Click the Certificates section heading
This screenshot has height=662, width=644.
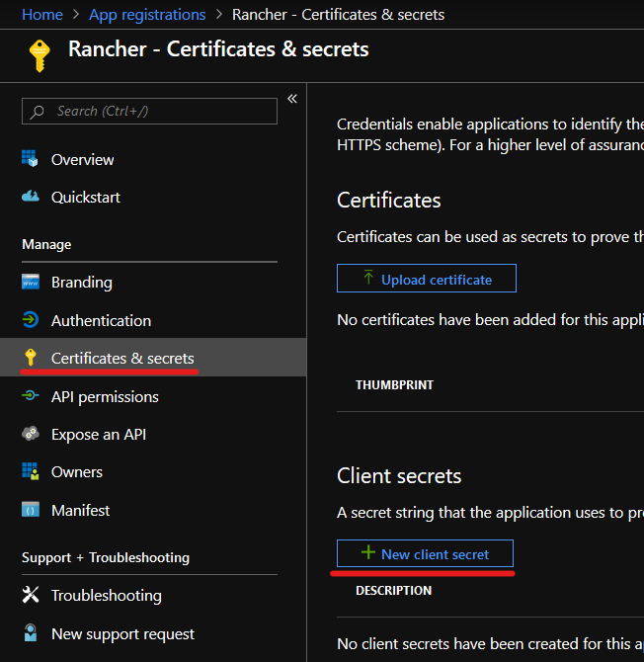[x=389, y=200]
